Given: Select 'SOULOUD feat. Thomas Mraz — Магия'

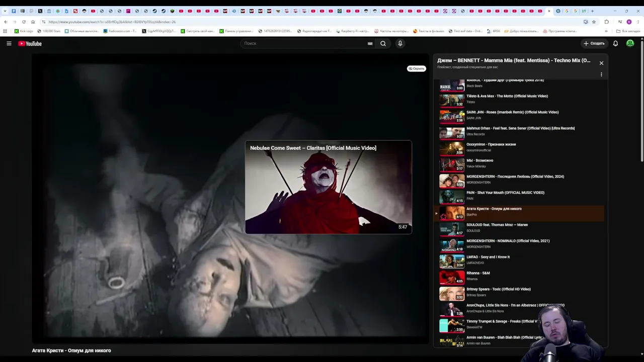Looking at the screenshot, I should click(x=519, y=229).
